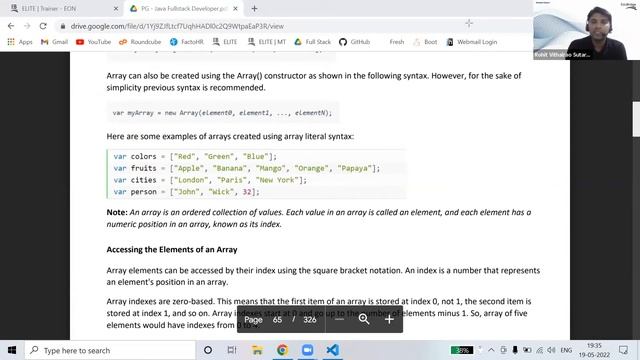
Task: Open the ELITE | MT bookmark
Action: tap(267, 42)
